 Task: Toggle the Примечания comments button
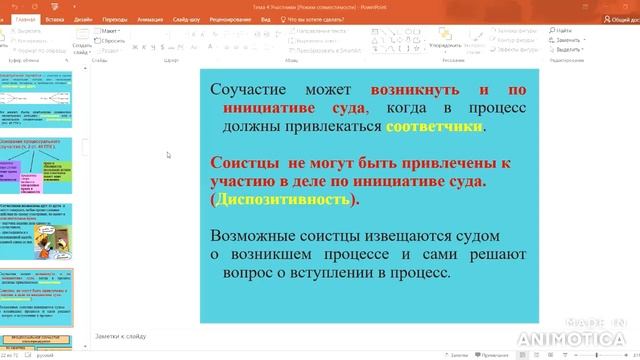[x=492, y=355]
